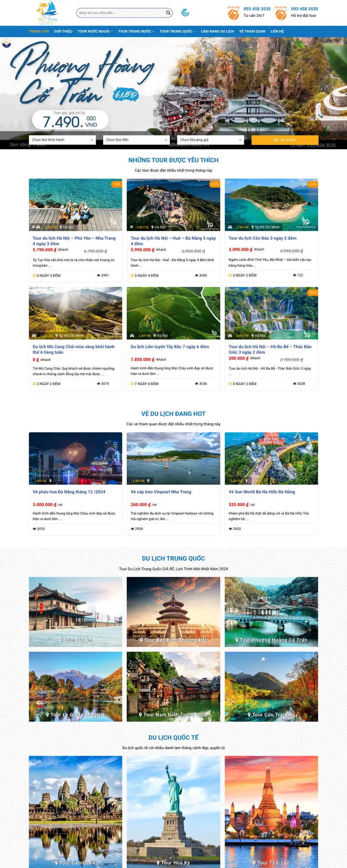Open the Tour Cửu Trại Câu thumbnail
Image resolution: width=347 pixels, height=868 pixels.
click(272, 687)
